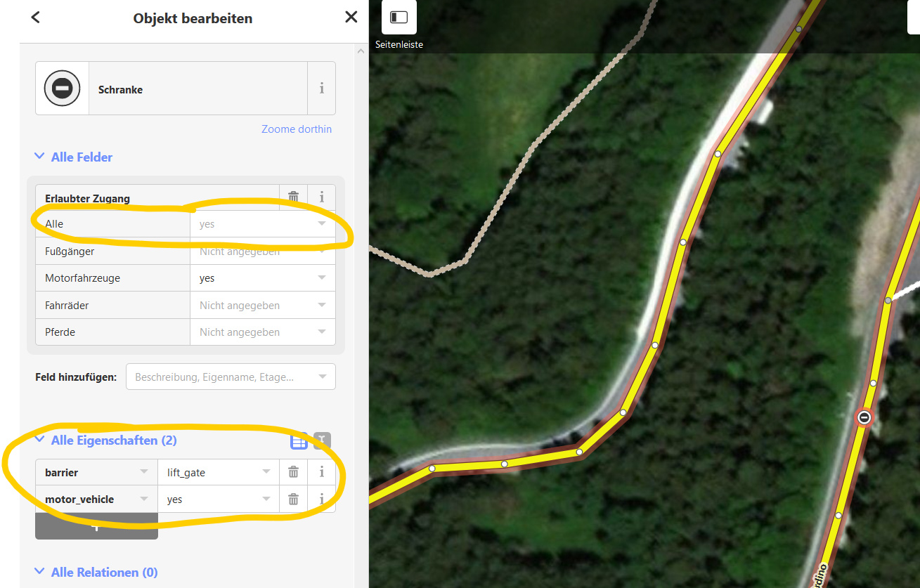Image resolution: width=920 pixels, height=588 pixels.
Task: Delete the barrier tag row
Action: pos(293,472)
